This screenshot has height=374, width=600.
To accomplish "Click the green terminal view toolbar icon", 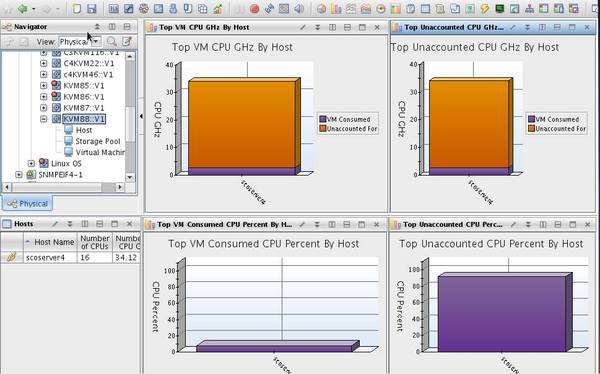I will click(x=499, y=9).
